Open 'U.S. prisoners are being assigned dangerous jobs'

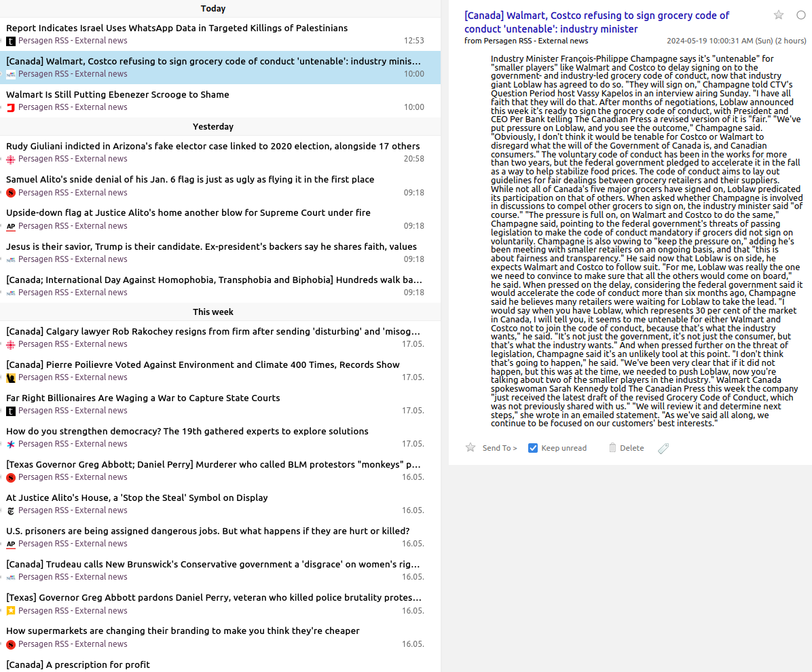coord(208,531)
